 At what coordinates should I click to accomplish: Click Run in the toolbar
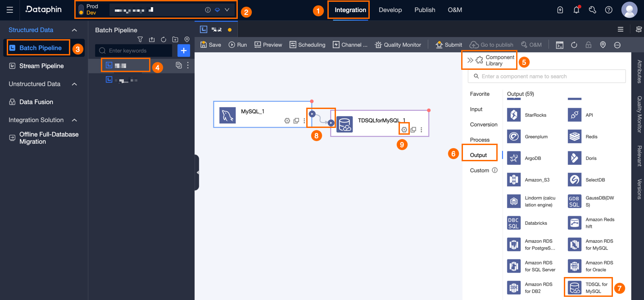pos(238,45)
